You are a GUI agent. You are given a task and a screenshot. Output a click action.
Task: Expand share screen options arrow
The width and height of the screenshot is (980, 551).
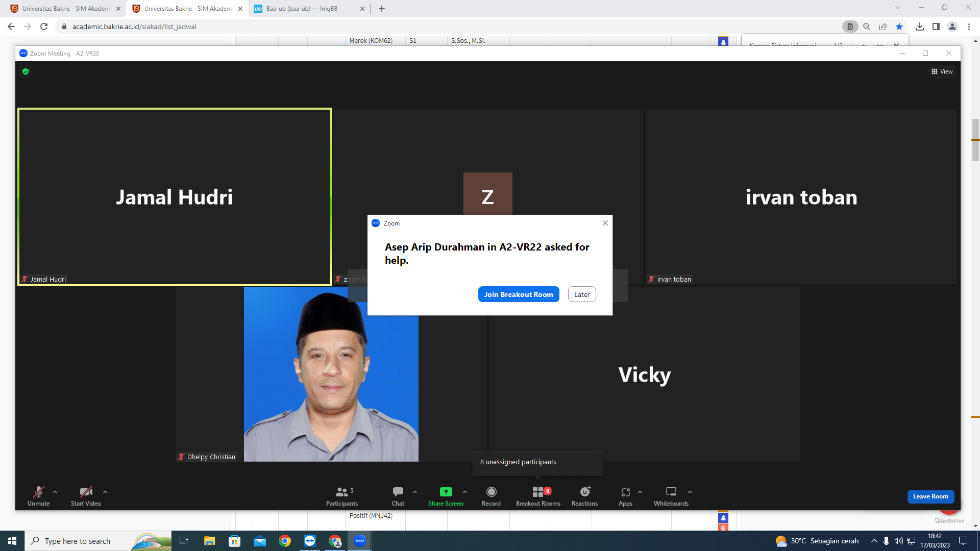(x=465, y=492)
